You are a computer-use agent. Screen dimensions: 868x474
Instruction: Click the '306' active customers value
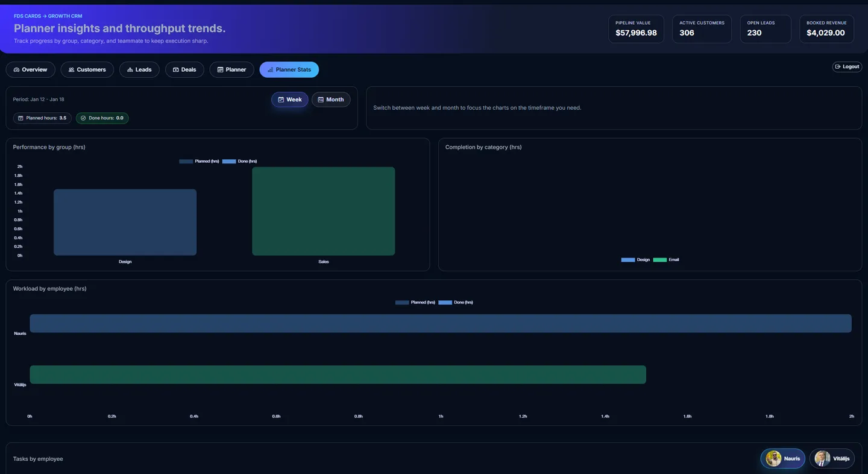(x=687, y=33)
